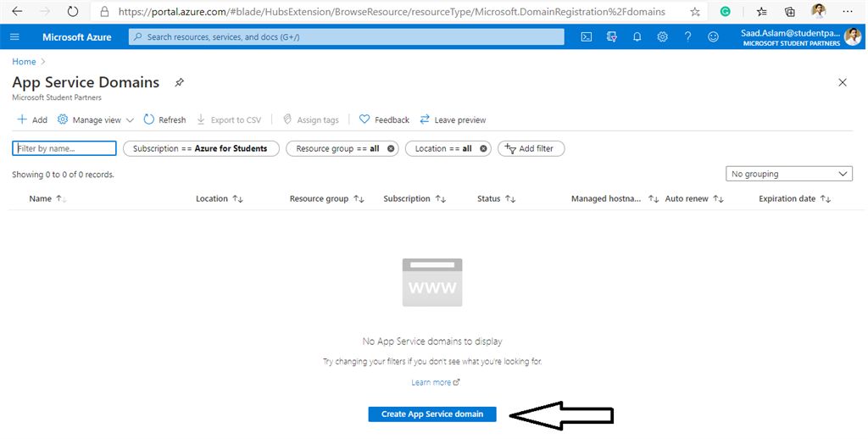View site info lock icon
Viewport: 868px width, 439px height.
[104, 12]
